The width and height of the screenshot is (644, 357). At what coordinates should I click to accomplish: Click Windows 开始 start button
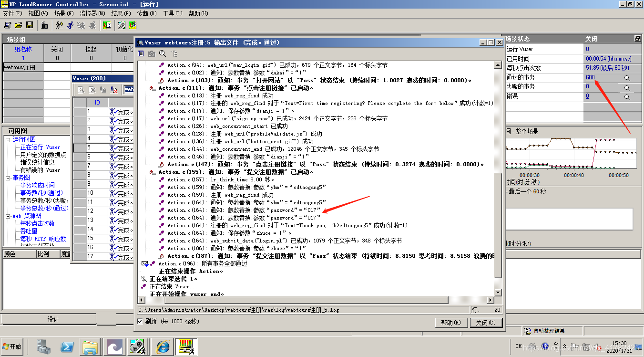click(x=12, y=346)
